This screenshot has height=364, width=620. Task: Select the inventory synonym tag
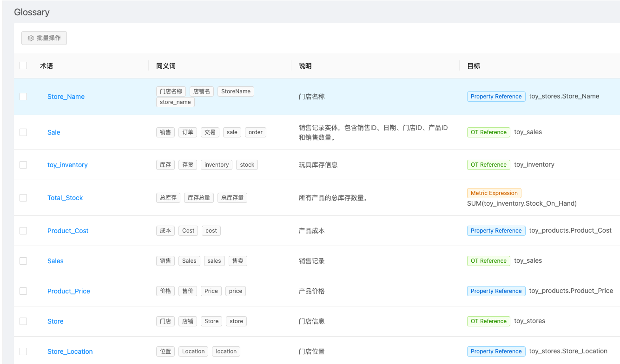217,165
